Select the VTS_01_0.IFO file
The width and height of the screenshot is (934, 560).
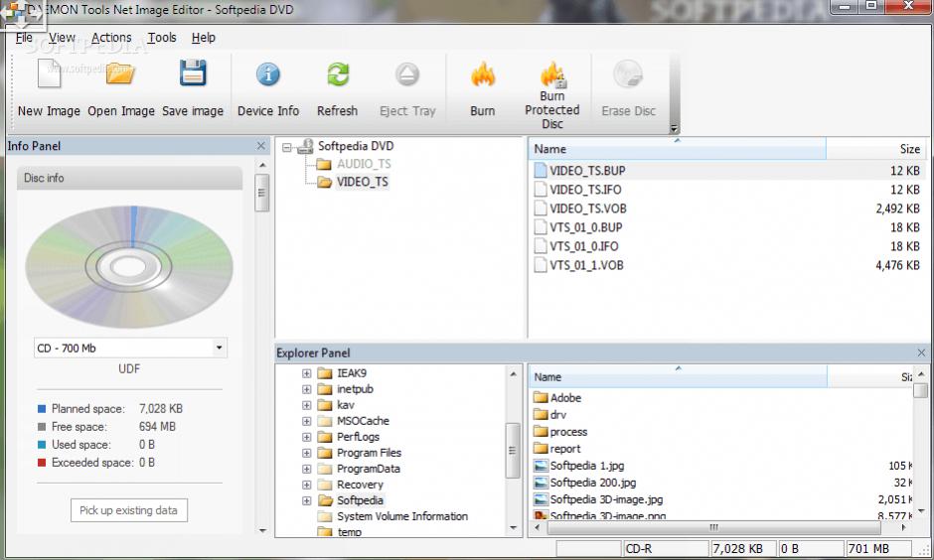point(584,246)
